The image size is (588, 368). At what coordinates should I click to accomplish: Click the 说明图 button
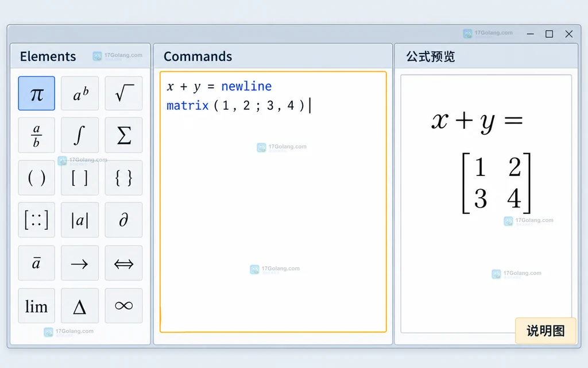[x=546, y=331]
